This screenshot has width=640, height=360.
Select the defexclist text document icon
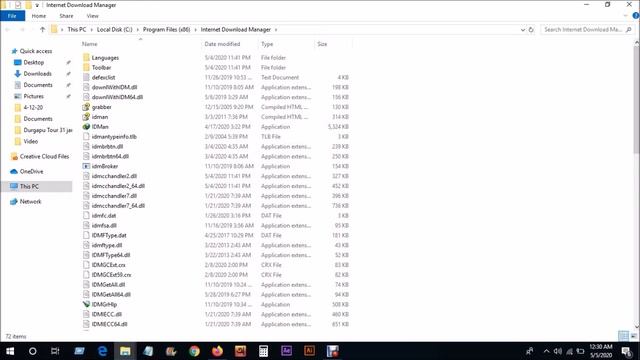(x=86, y=77)
